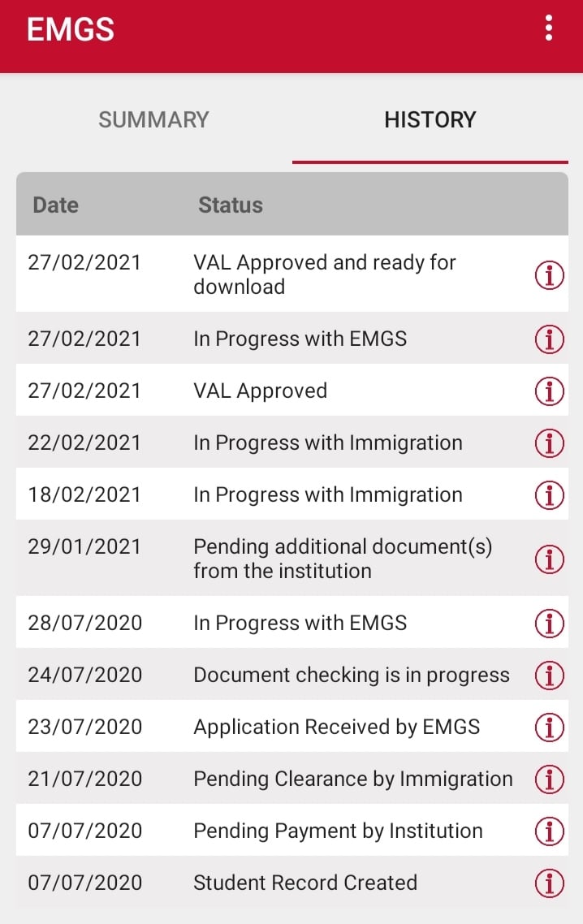Tap info icon for 27/02/2021 In Progress with EMGS
Screen dimensions: 583x924
coord(550,339)
